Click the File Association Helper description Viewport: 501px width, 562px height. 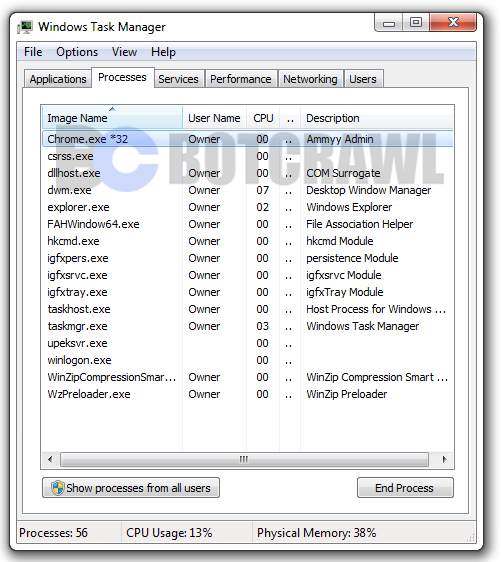359,224
